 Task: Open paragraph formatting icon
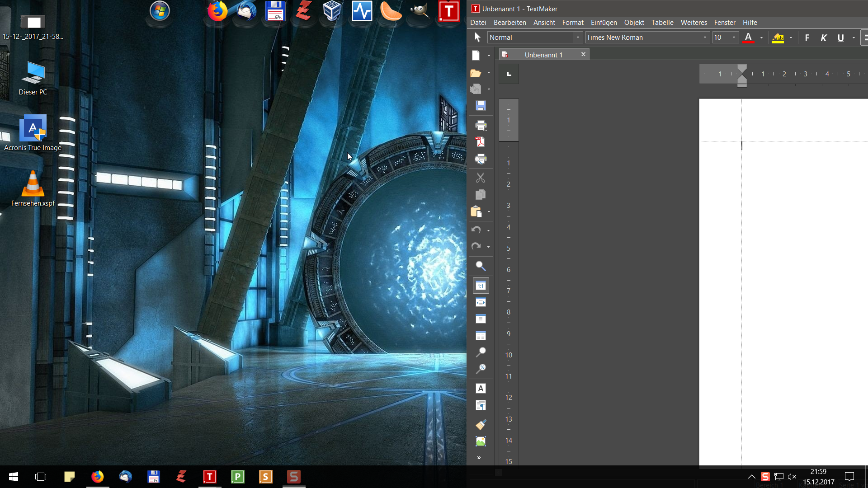(481, 405)
